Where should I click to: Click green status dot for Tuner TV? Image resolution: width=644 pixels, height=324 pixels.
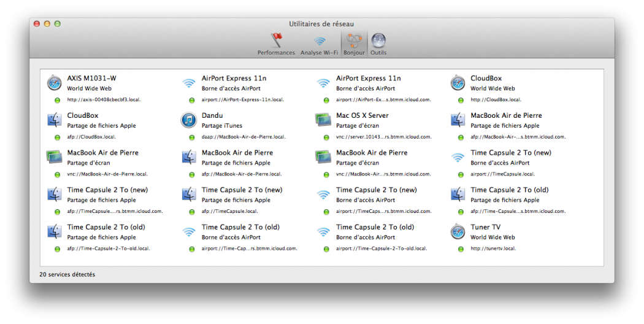[461, 249]
